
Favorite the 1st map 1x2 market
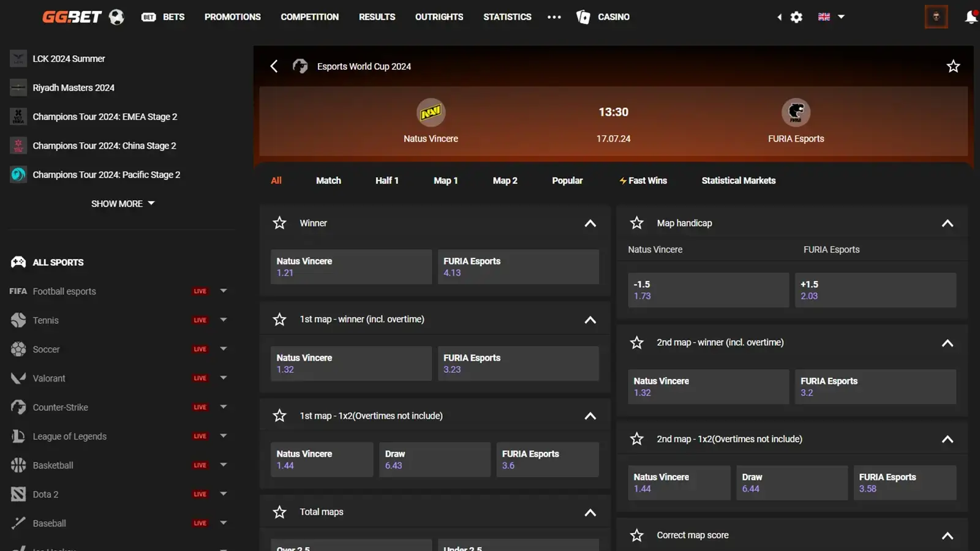279,416
